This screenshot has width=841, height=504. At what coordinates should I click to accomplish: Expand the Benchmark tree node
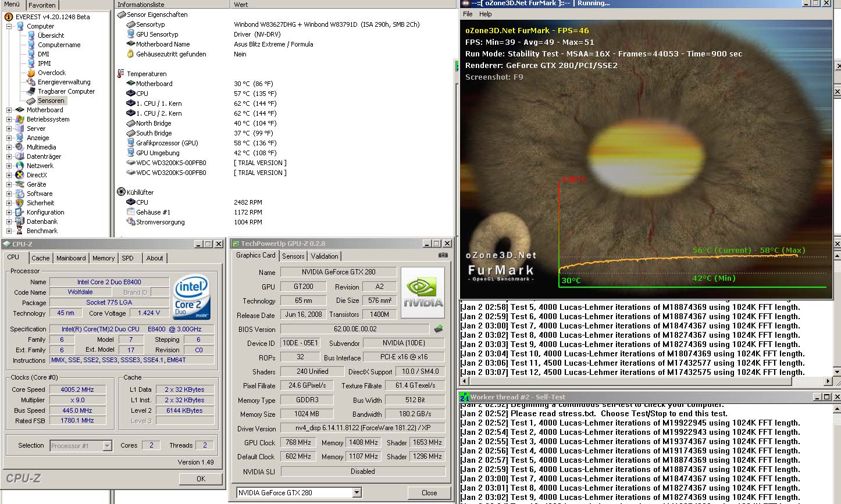point(9,231)
